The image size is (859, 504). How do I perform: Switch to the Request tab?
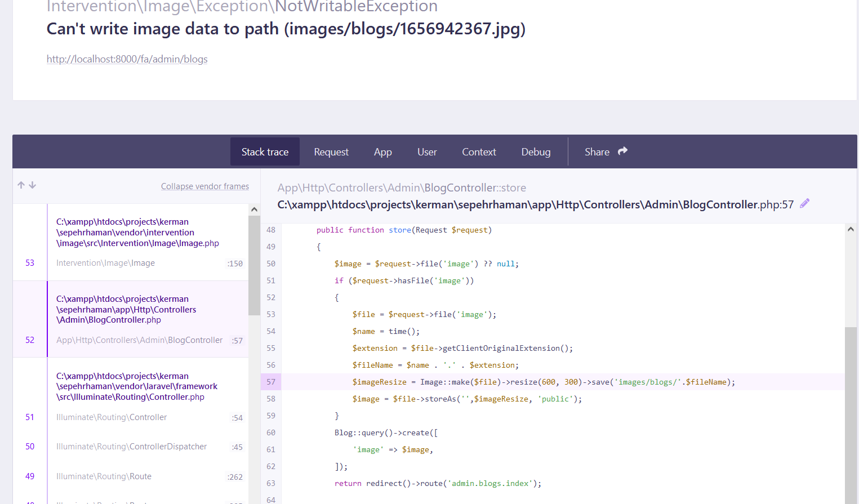click(331, 151)
